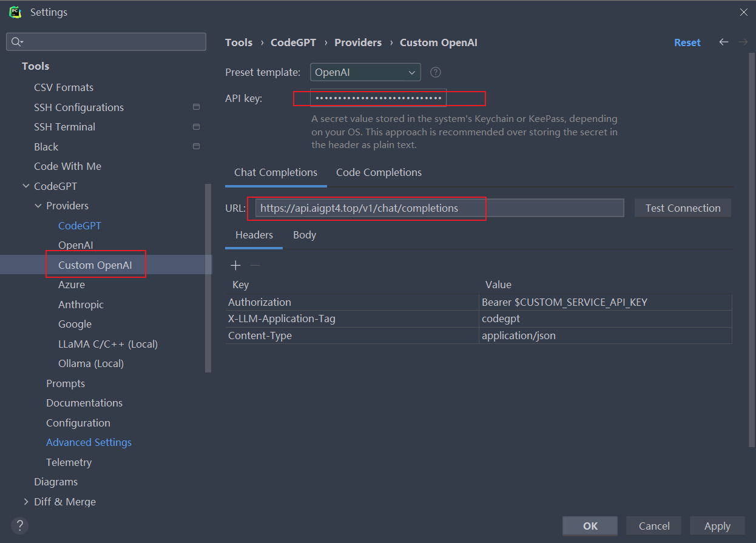
Task: Select LLaMA C/C++ (Local) provider
Action: pos(108,344)
